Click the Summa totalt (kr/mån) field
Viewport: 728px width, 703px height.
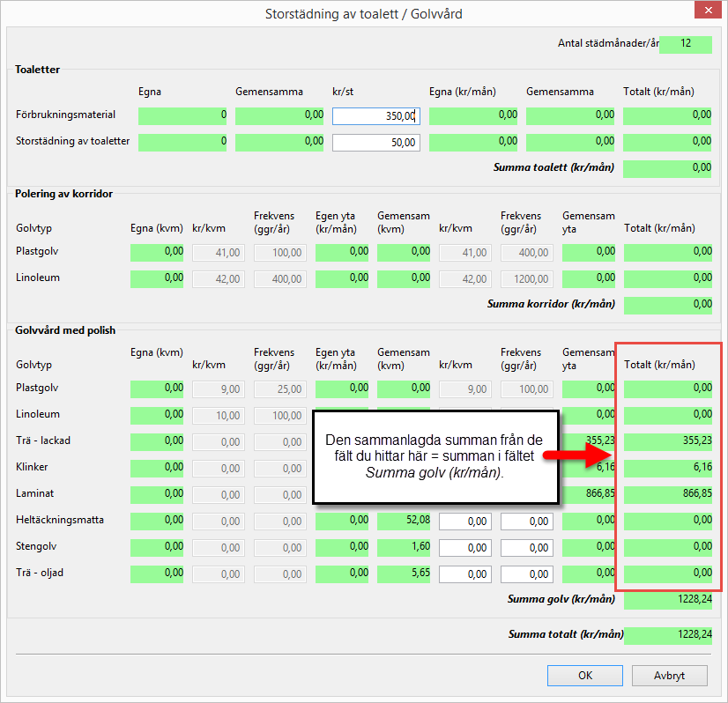coord(667,635)
